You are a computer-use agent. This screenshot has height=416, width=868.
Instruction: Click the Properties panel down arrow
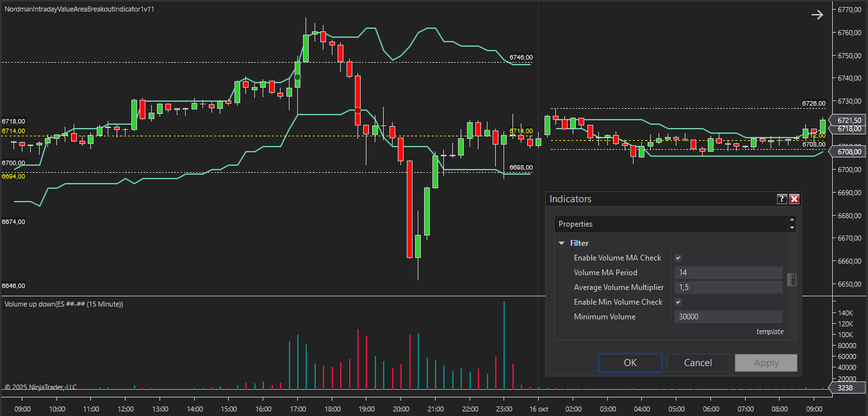(792, 228)
